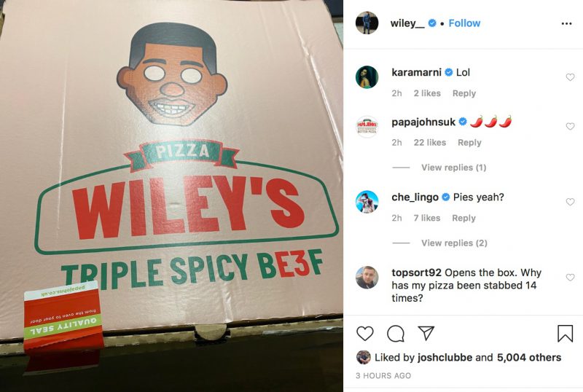The image size is (583, 392).
Task: Reply to papajohnsuk's comment
Action: pyautogui.click(x=469, y=142)
